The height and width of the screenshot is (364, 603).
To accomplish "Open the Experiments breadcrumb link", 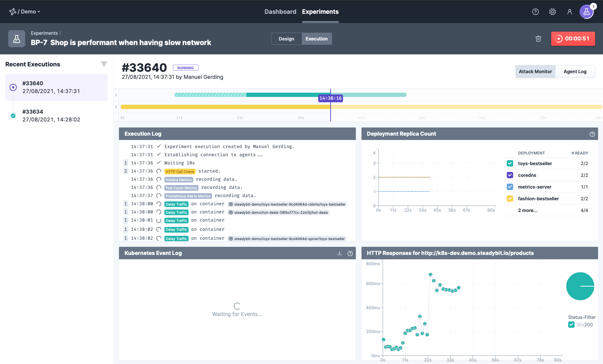I will click(44, 33).
